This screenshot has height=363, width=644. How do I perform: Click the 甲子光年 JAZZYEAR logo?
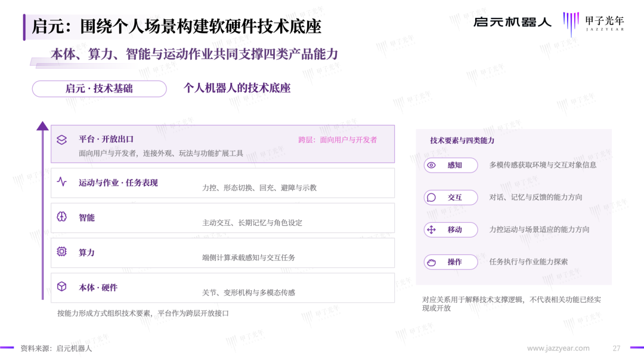coord(594,23)
